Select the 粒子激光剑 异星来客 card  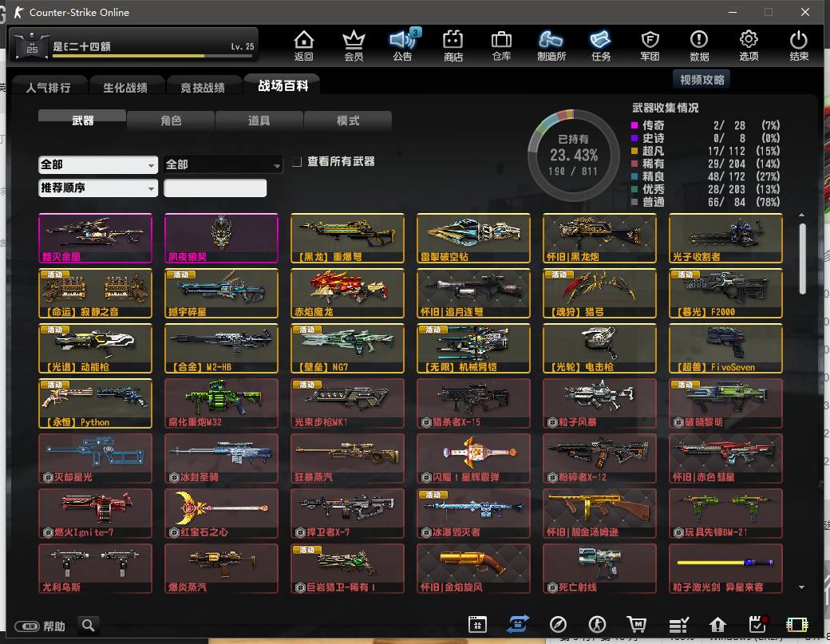tap(725, 568)
